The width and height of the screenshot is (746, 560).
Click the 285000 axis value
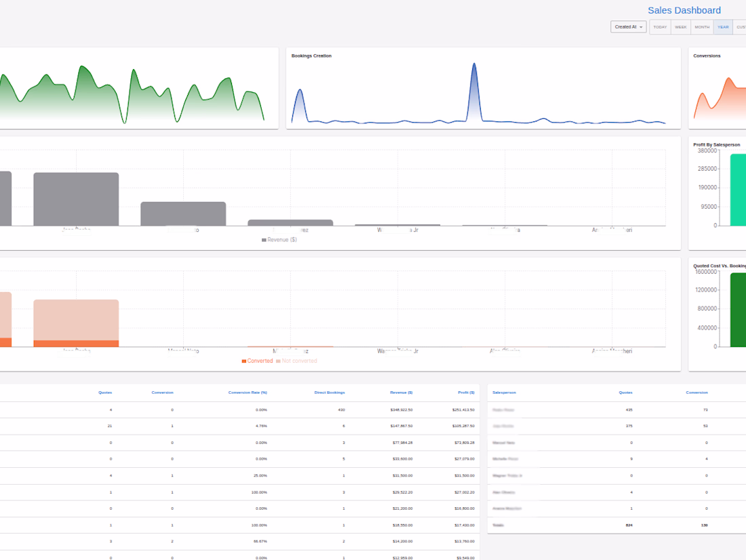click(707, 169)
